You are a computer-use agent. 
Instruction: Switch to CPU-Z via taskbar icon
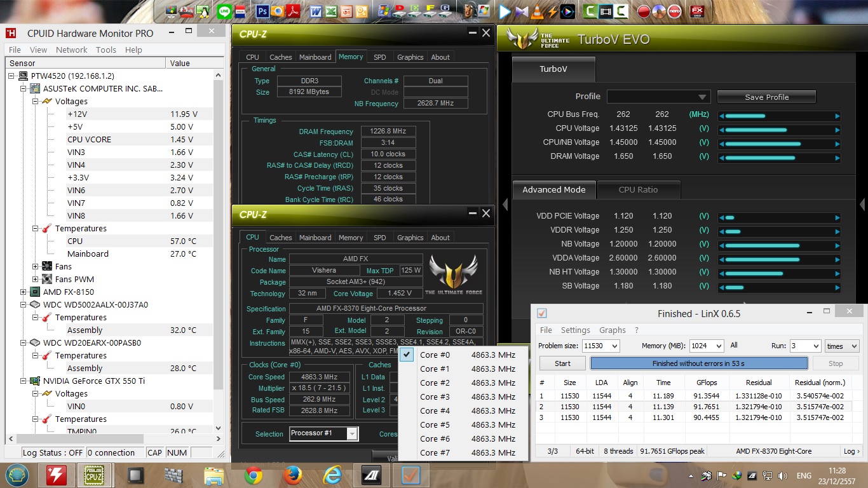tap(95, 475)
